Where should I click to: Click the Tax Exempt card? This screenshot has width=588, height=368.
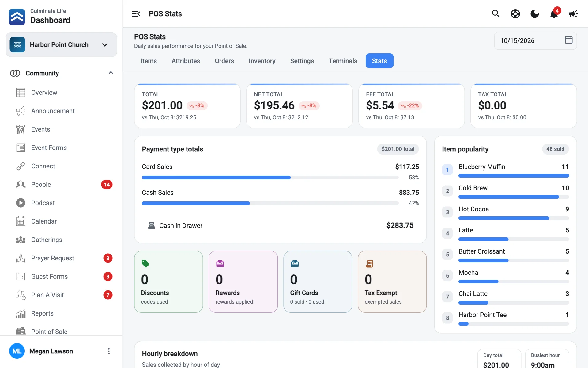point(392,282)
